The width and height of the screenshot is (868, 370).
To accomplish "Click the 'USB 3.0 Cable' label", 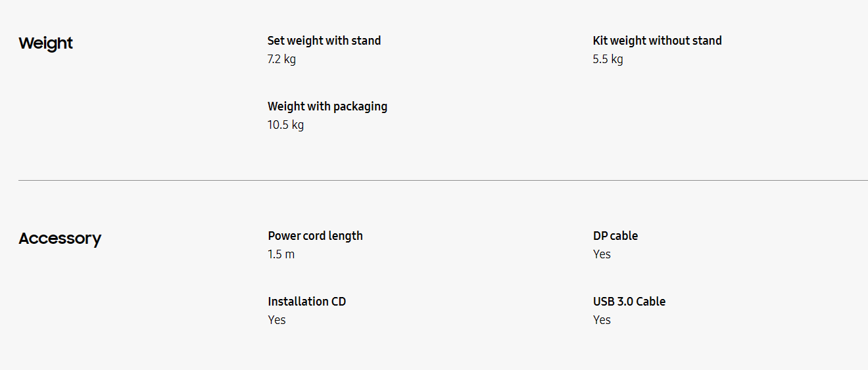I will pyautogui.click(x=629, y=302).
